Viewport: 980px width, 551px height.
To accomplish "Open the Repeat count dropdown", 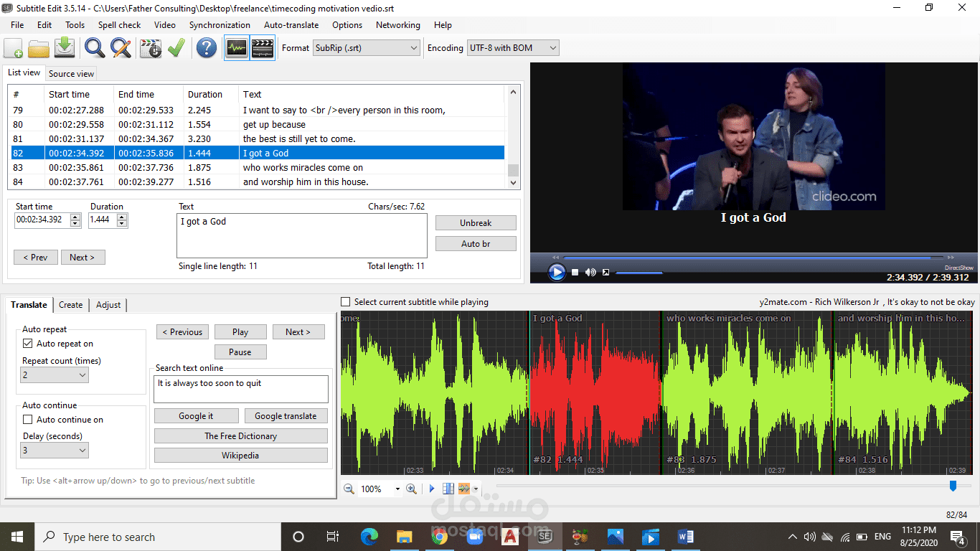I will click(x=55, y=375).
